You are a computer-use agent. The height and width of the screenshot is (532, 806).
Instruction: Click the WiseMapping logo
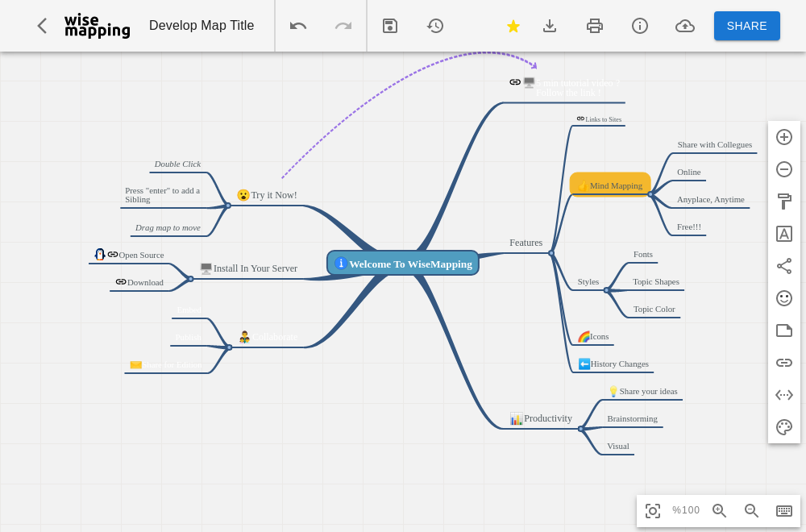(98, 26)
